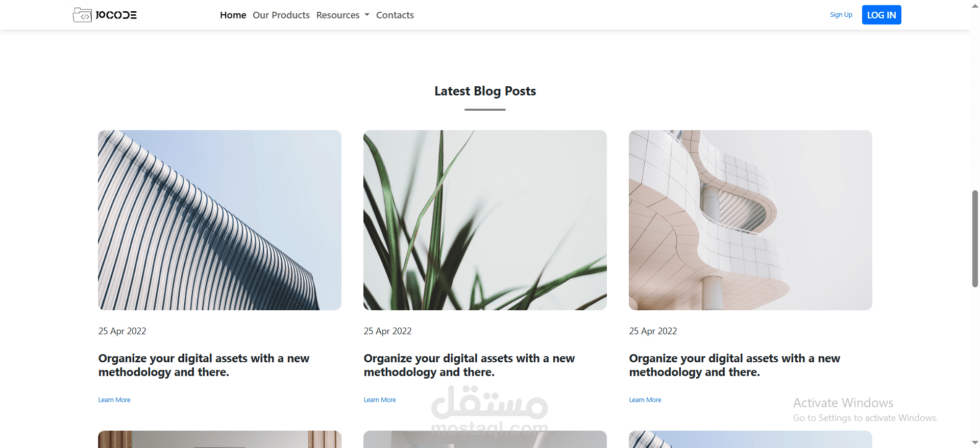
Task: Open the Contacts nav link
Action: pyautogui.click(x=395, y=15)
